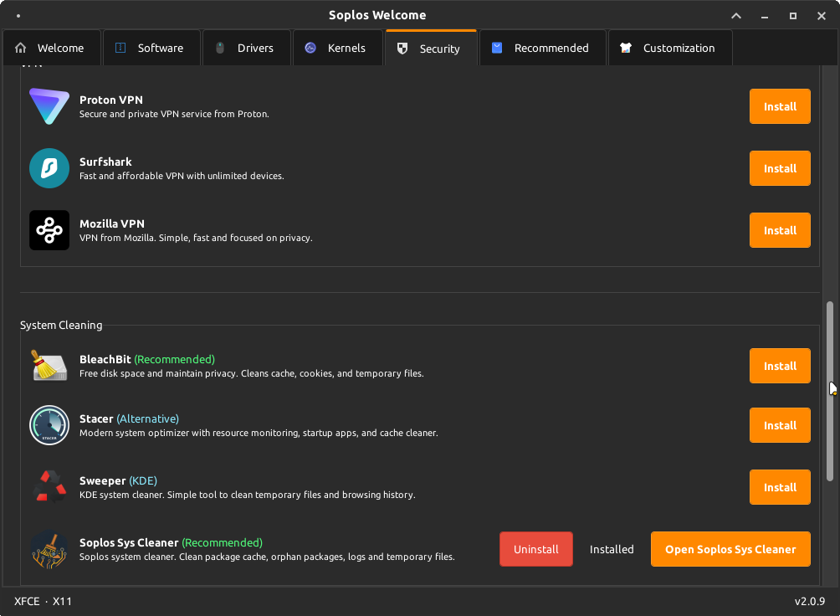Click the mouse icon on Drivers tab

pos(220,48)
